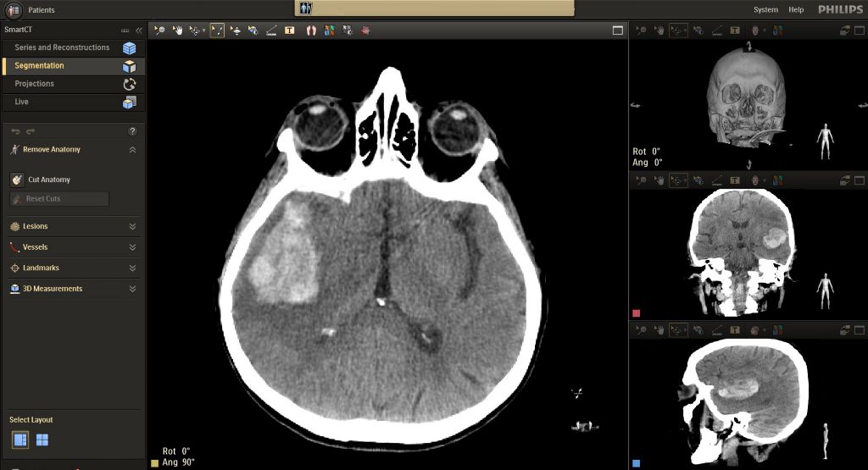Viewport: 868px width, 470px height.
Task: Rotate the 3D skull downward with bottom arrow
Action: click(x=748, y=164)
